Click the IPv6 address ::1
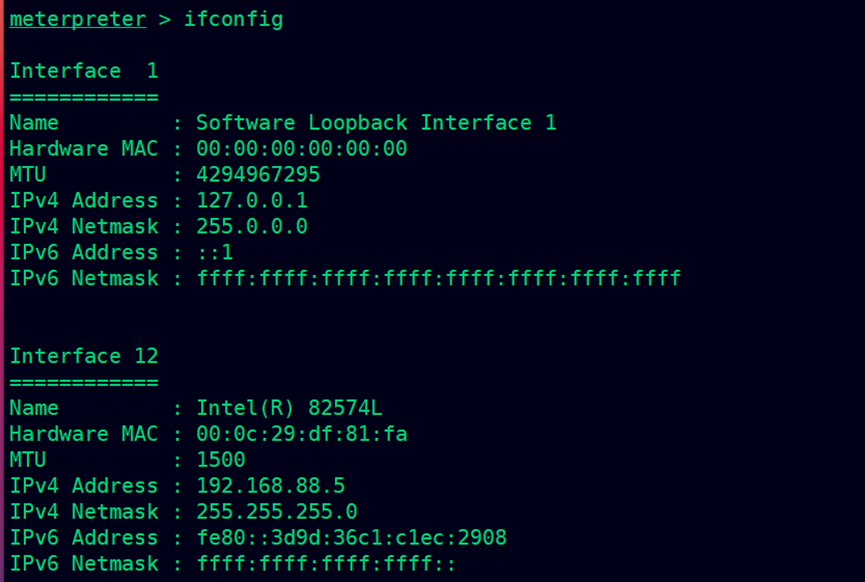The height and width of the screenshot is (582, 865). pos(215,252)
